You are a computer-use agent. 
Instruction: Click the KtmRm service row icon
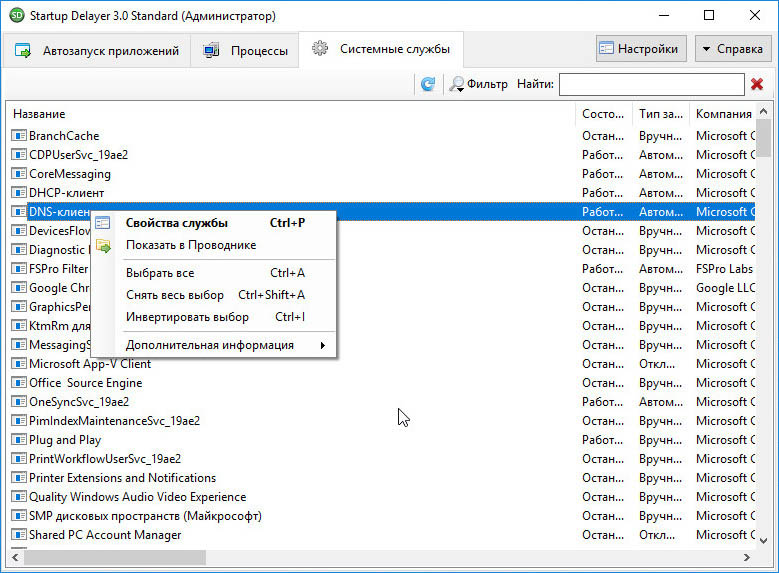(18, 326)
